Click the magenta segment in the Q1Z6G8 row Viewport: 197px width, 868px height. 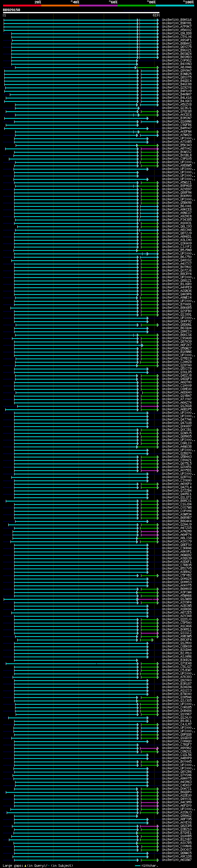[x=150, y=406]
